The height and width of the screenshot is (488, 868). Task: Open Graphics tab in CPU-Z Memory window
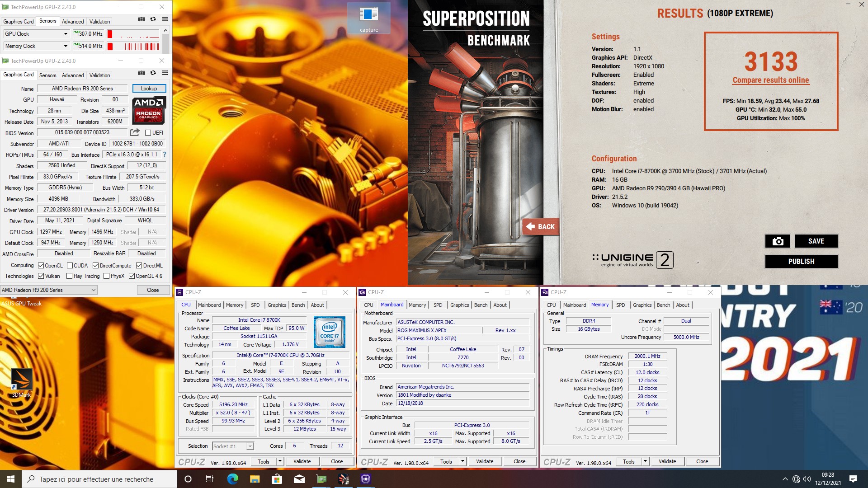point(642,305)
